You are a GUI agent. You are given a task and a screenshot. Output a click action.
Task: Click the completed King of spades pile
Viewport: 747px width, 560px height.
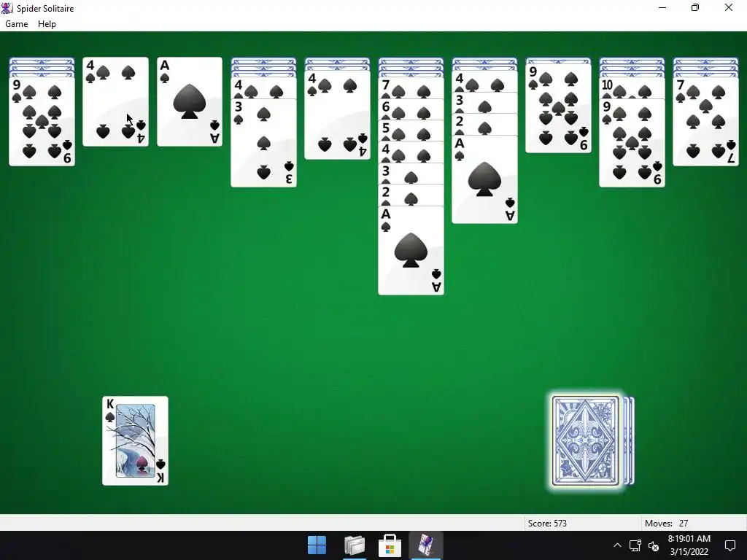click(135, 441)
